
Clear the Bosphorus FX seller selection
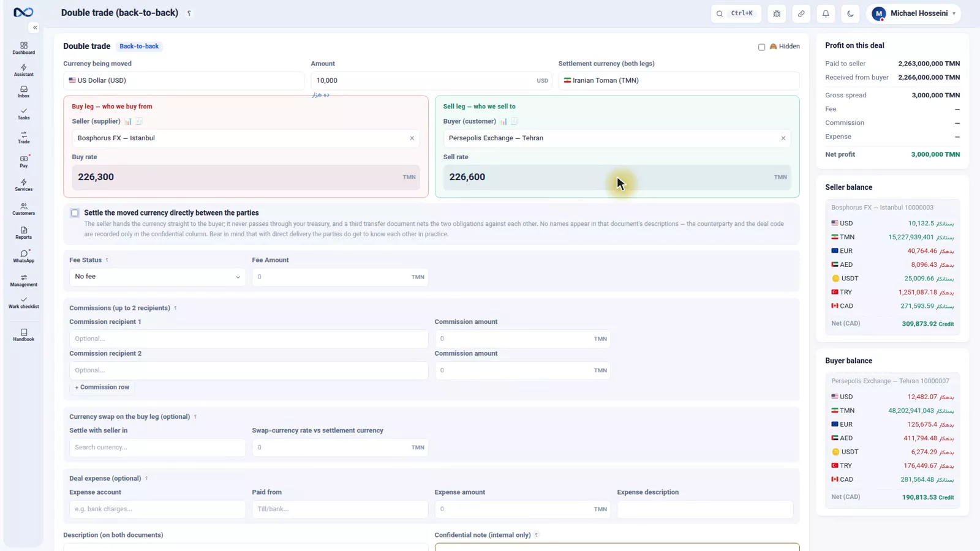pyautogui.click(x=412, y=138)
